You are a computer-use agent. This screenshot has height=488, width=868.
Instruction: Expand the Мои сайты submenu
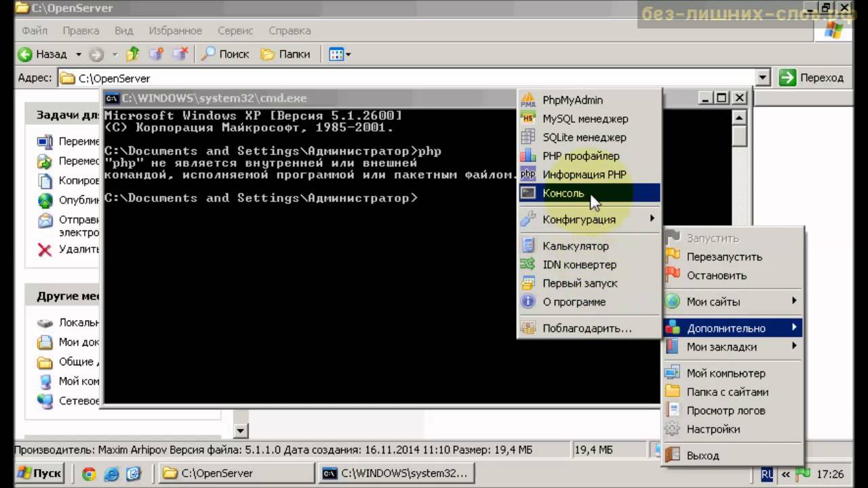(733, 302)
